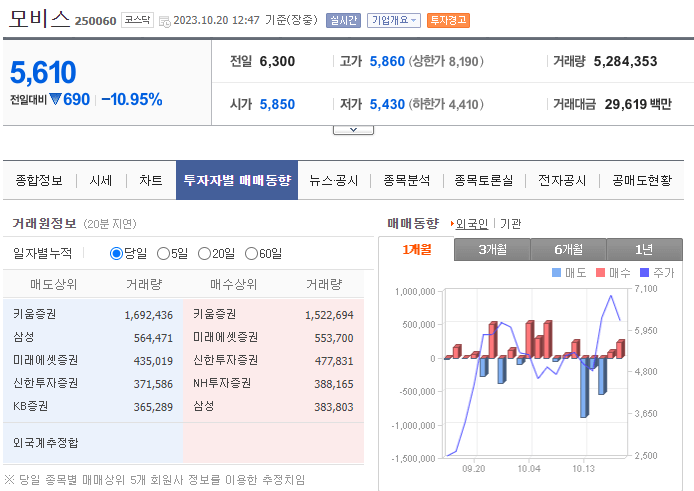Open the 종합정보 tab
Screen dimensions: 694x491
click(x=39, y=181)
